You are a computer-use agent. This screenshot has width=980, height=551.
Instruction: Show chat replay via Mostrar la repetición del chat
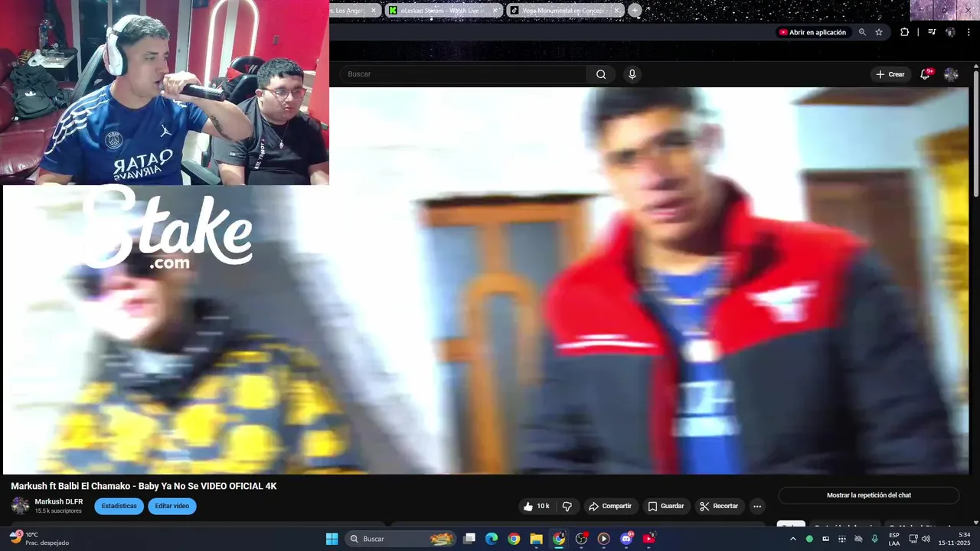pyautogui.click(x=869, y=495)
